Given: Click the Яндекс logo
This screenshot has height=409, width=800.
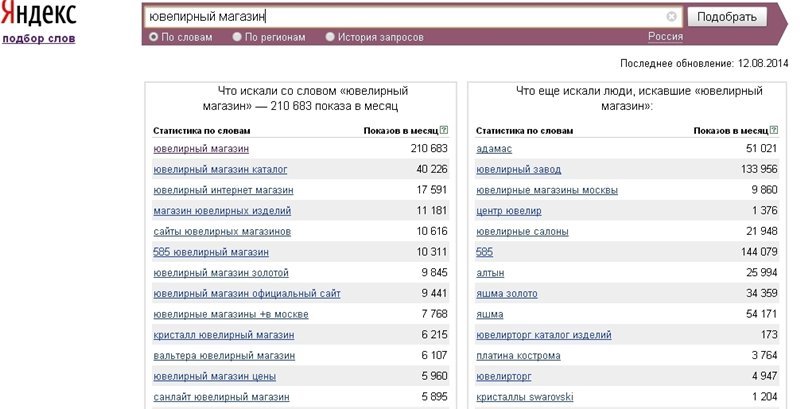Looking at the screenshot, I should tap(38, 14).
